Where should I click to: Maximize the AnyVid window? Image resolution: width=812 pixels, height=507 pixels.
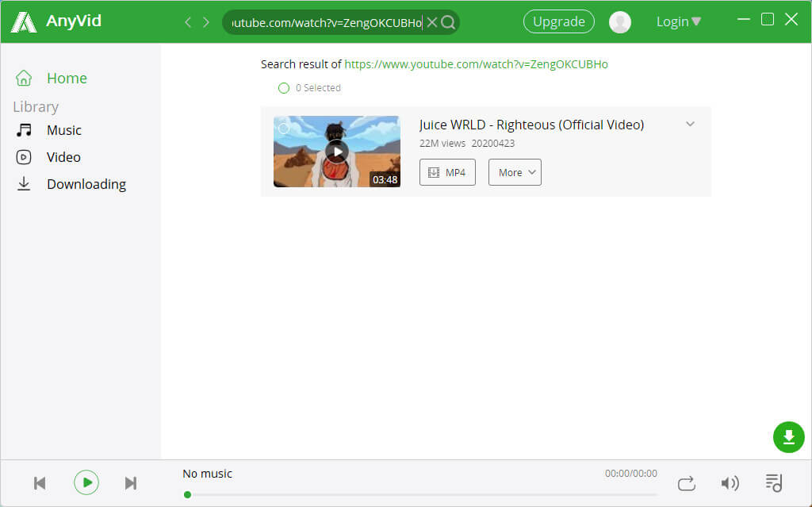(x=768, y=19)
